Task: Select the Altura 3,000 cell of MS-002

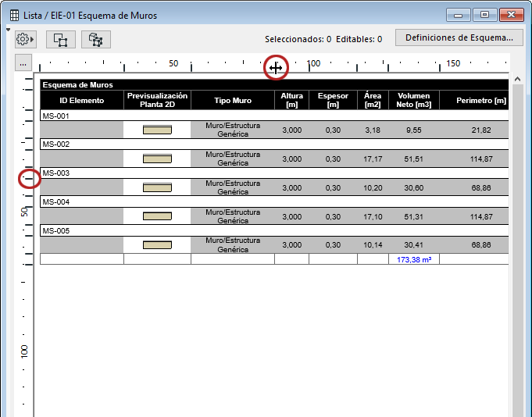Action: [x=292, y=159]
